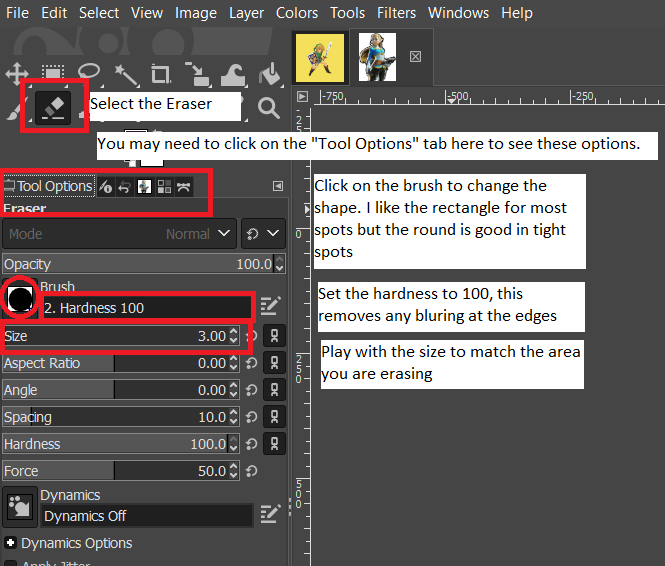Open the Windows menu
Screen dimensions: 665x566
pyautogui.click(x=458, y=13)
